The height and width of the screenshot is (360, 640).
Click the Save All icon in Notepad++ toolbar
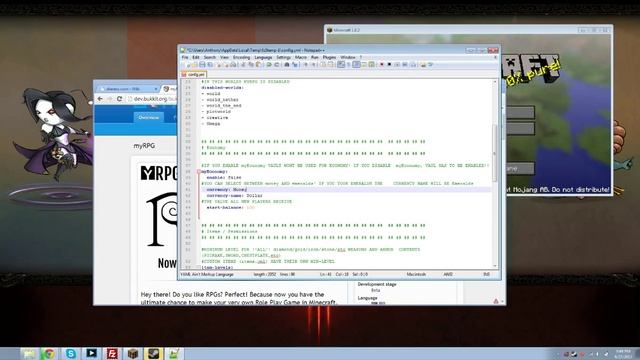click(210, 64)
